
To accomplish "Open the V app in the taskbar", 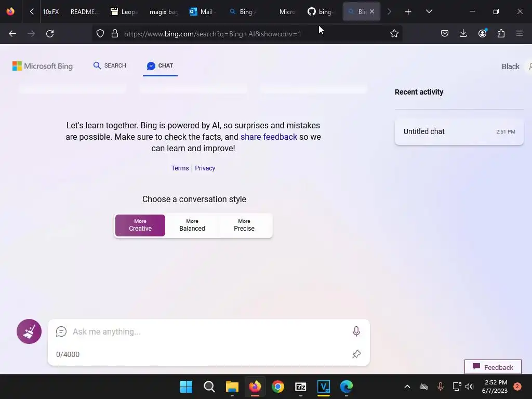I will coord(323,387).
